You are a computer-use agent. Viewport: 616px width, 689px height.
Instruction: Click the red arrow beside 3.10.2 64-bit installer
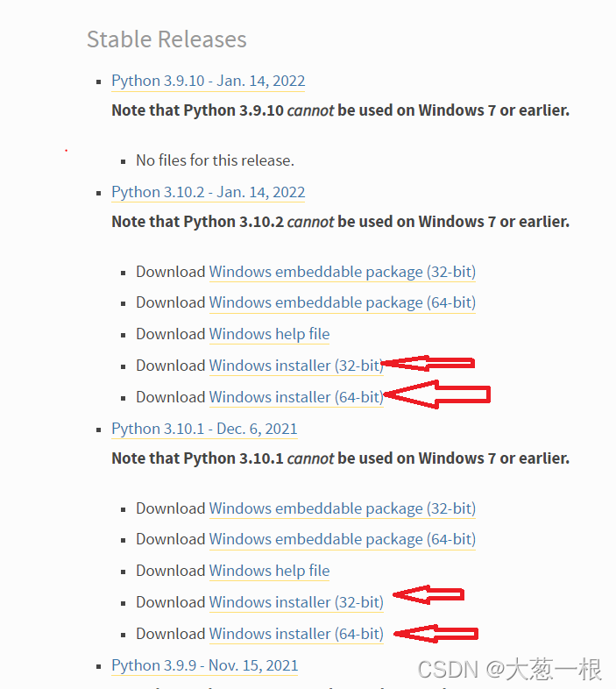[437, 394]
